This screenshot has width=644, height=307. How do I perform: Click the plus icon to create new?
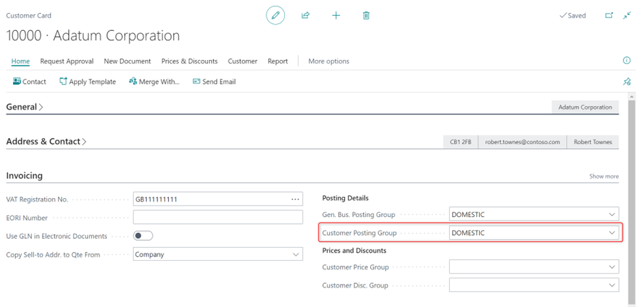[x=336, y=15]
